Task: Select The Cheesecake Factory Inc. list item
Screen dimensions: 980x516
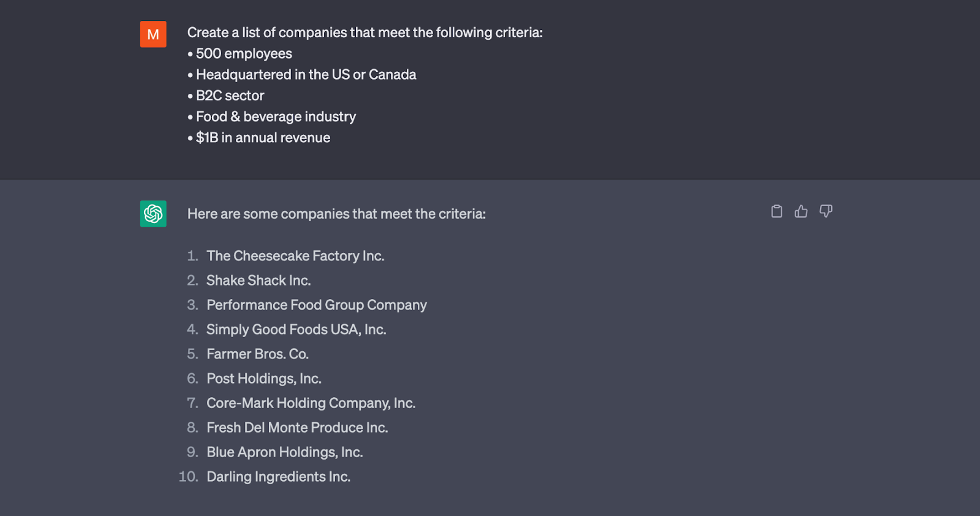Action: [x=295, y=256]
